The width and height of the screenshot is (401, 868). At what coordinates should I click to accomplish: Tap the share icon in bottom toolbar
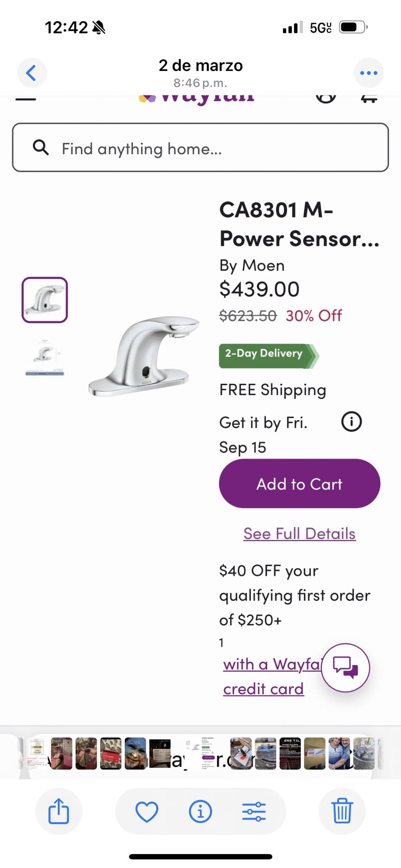click(59, 811)
